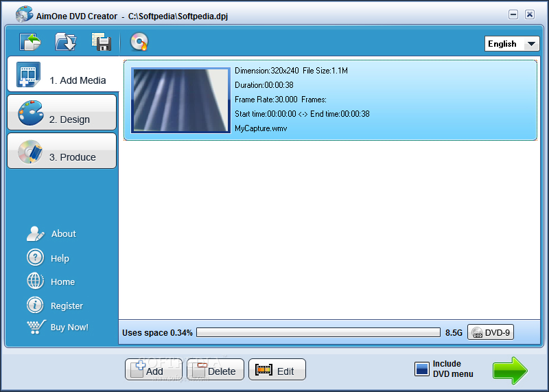Image resolution: width=549 pixels, height=392 pixels.
Task: Click the Burn Disc toolbar icon
Action: coord(139,42)
